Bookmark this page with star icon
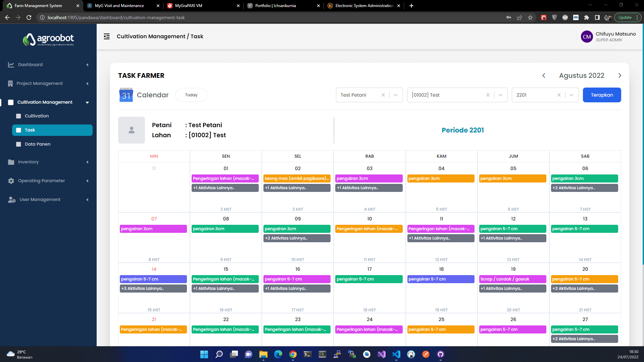 pos(530,17)
